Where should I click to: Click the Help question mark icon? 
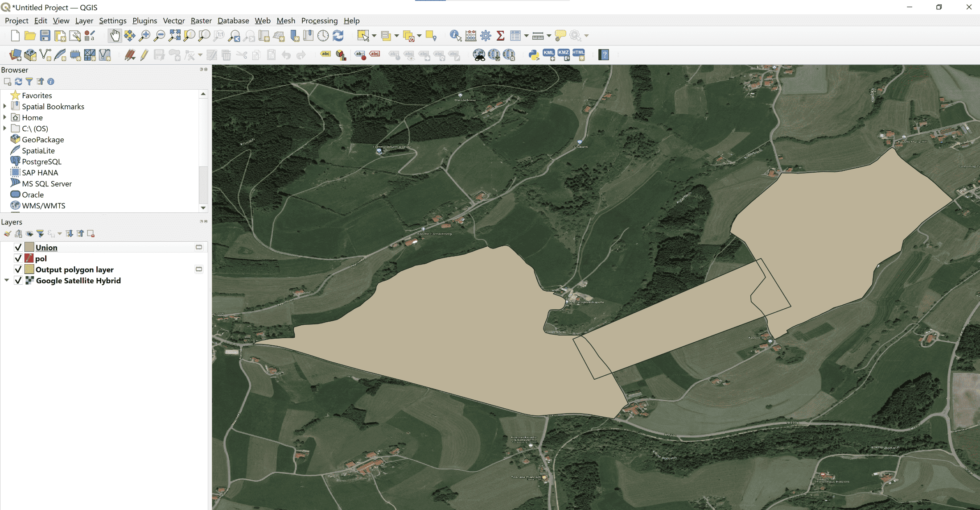(x=604, y=55)
